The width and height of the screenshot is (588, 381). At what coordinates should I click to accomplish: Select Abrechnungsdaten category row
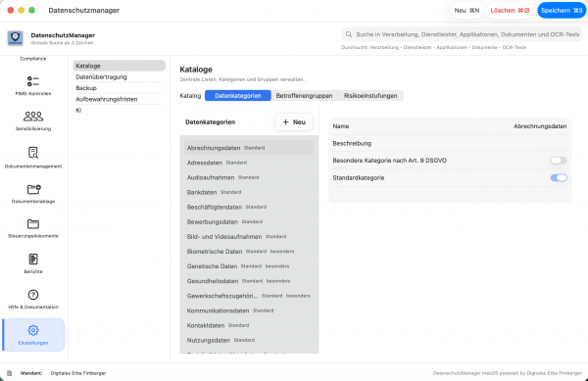tap(249, 148)
